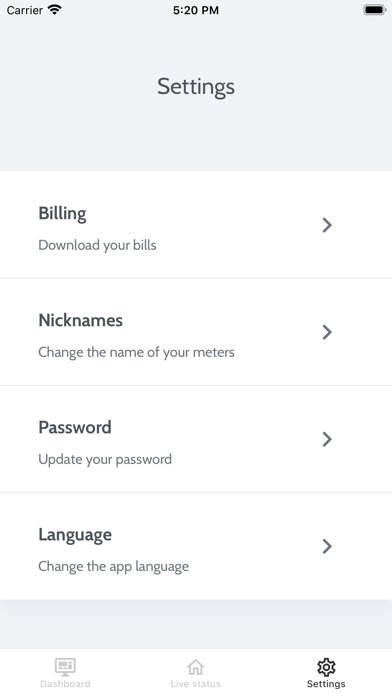
Task: Tap the battery icon in status bar
Action: [x=375, y=10]
